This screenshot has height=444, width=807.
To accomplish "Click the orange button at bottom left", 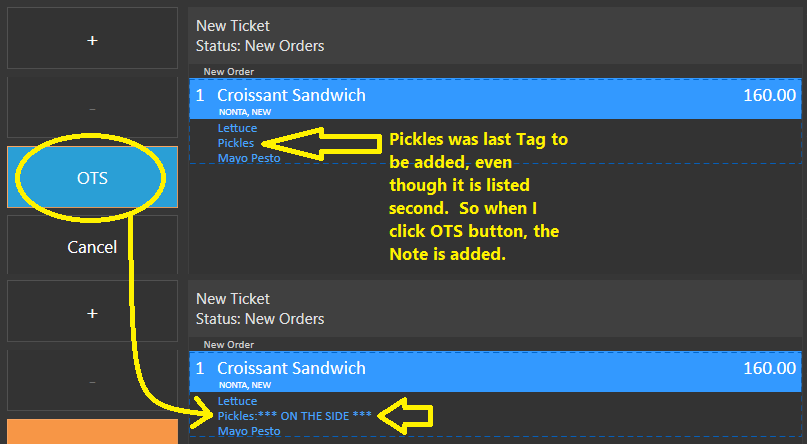I will point(92,432).
